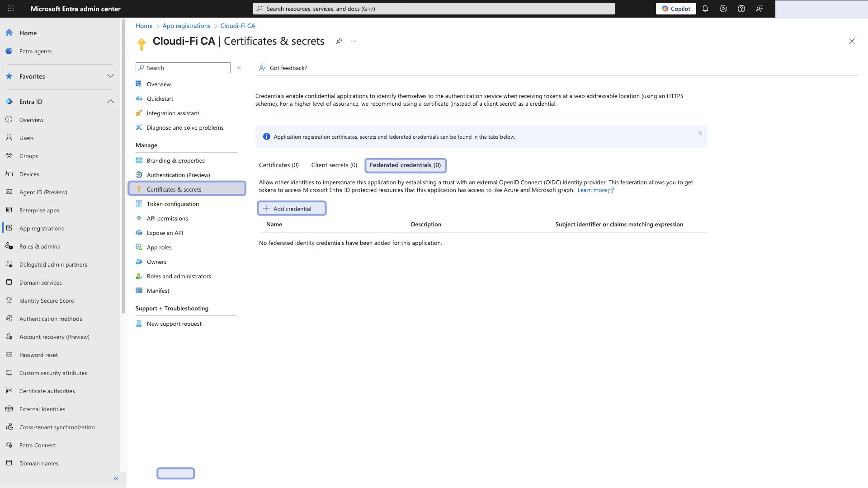Open the settings gear
The width and height of the screenshot is (868, 488).
723,9
